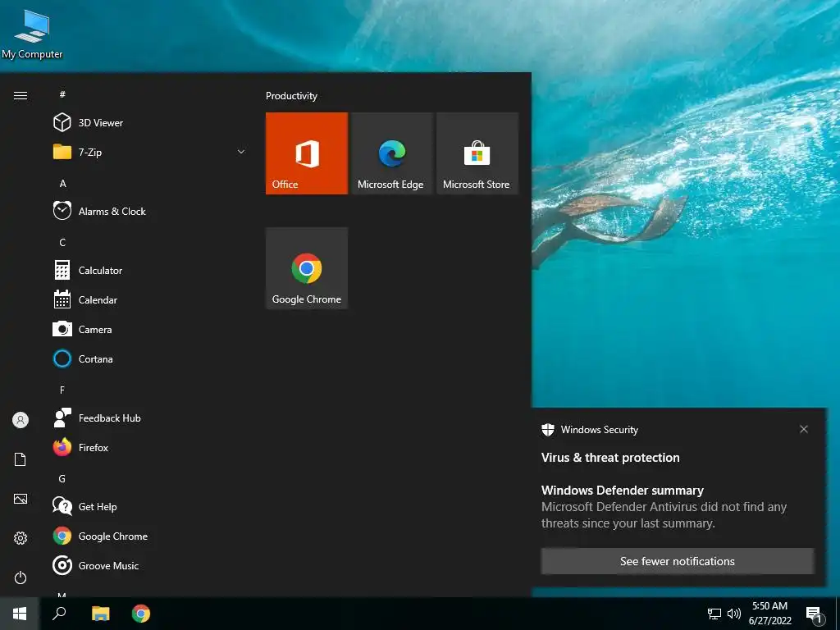
Task: Launch Alarms & Clock
Action: (150, 211)
